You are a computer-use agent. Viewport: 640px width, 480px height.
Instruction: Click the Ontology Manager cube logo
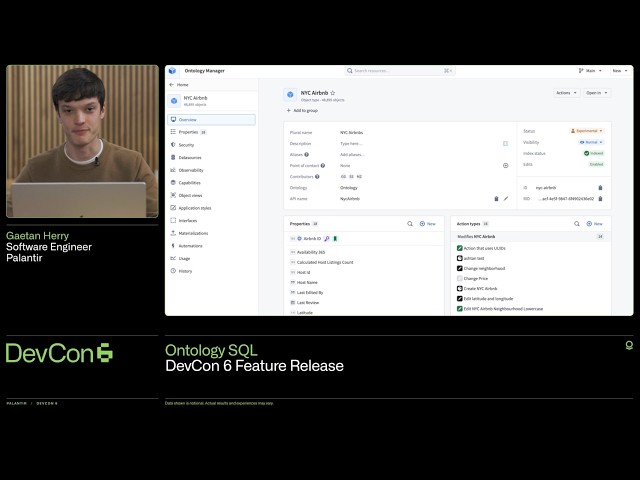click(172, 71)
